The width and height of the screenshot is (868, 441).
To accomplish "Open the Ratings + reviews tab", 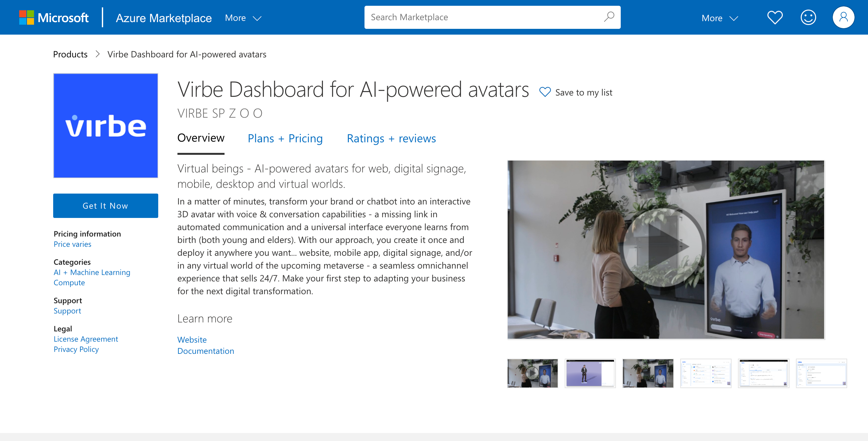I will pyautogui.click(x=391, y=138).
